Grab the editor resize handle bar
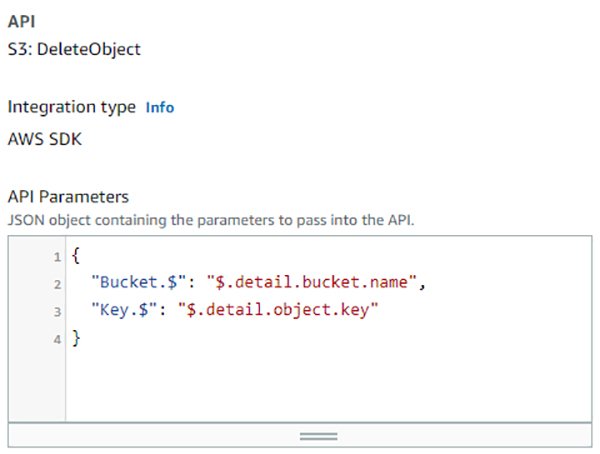This screenshot has height=454, width=600. pyautogui.click(x=318, y=436)
